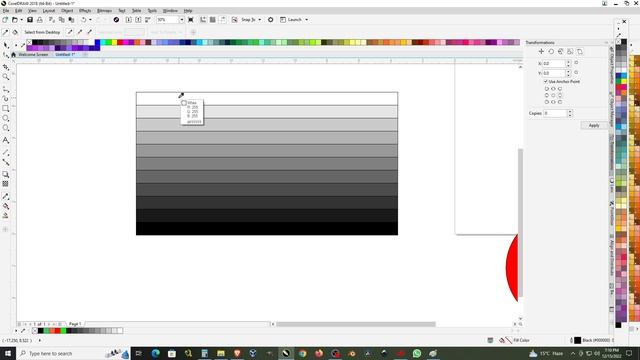The width and height of the screenshot is (640, 360).
Task: Click the Paste icon in standard toolbar
Action: click(x=71, y=20)
